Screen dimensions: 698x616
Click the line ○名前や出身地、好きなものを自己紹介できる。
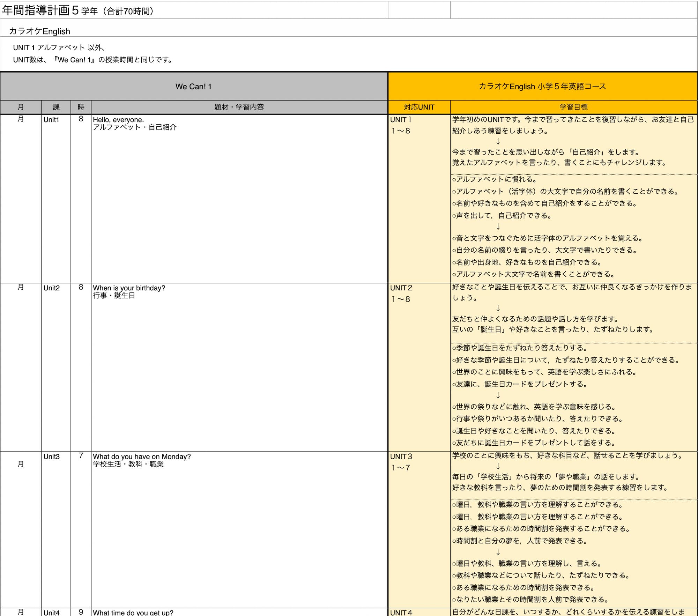click(x=527, y=262)
